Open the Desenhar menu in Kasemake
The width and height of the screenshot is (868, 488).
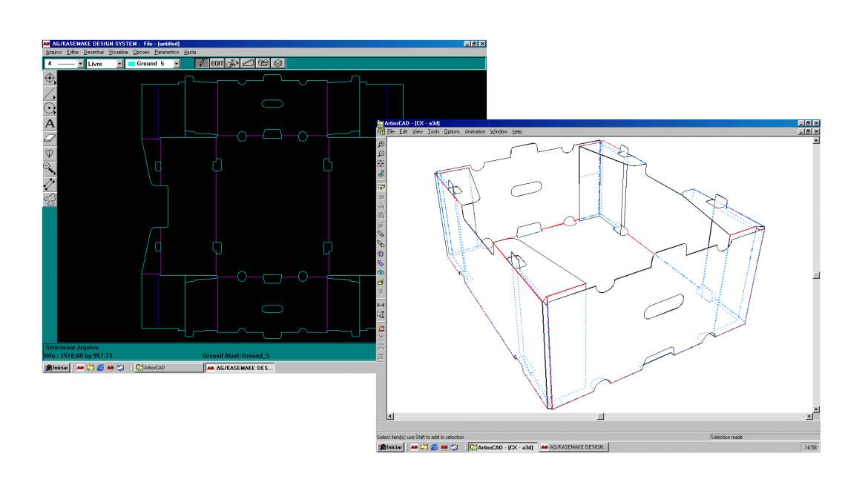[x=93, y=52]
